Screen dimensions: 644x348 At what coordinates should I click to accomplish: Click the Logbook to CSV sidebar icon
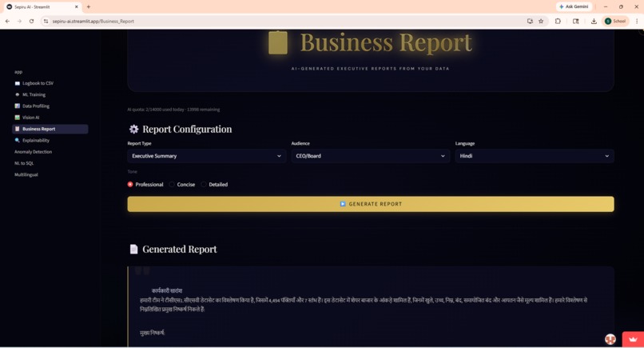[x=18, y=83]
